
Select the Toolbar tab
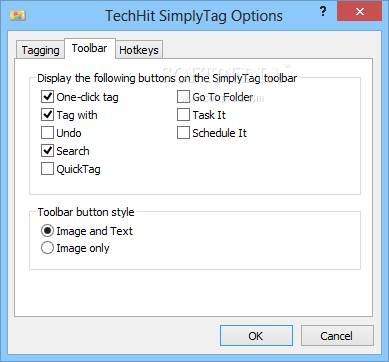(89, 49)
